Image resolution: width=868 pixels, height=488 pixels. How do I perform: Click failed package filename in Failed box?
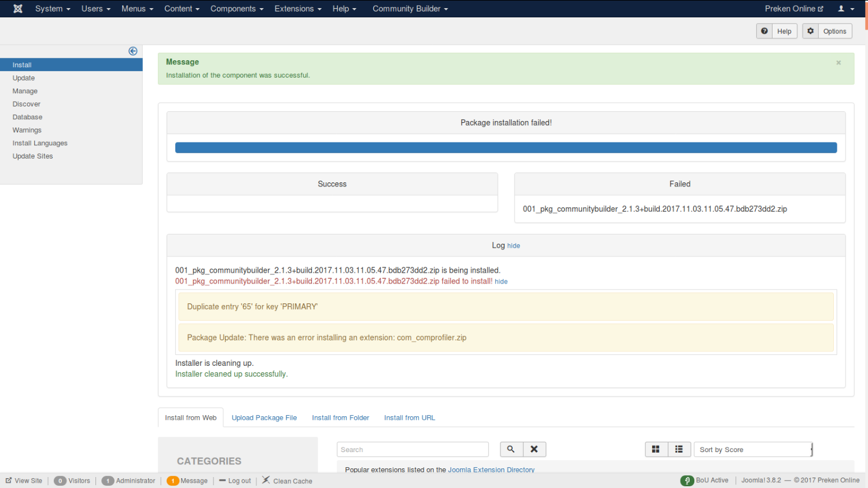click(654, 209)
